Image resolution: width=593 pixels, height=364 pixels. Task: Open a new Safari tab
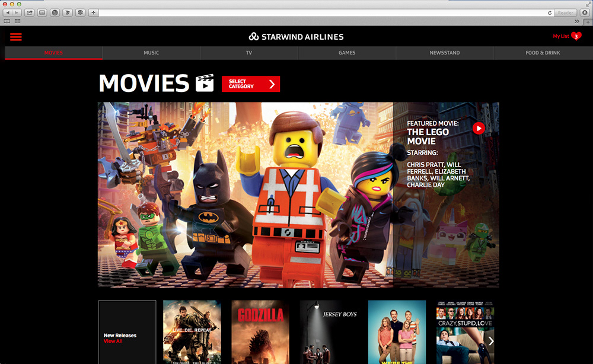(x=588, y=21)
